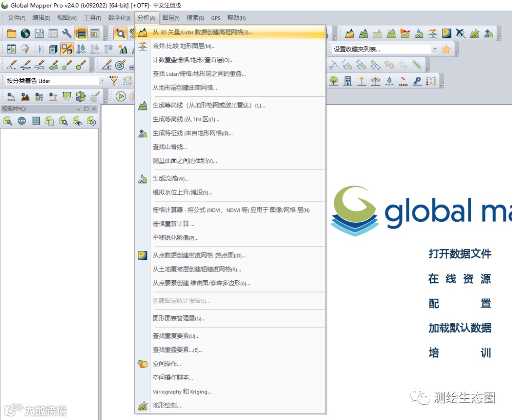Click the green puzzle piece segmentation icon
This screenshot has width=512, height=420.
pos(81,96)
